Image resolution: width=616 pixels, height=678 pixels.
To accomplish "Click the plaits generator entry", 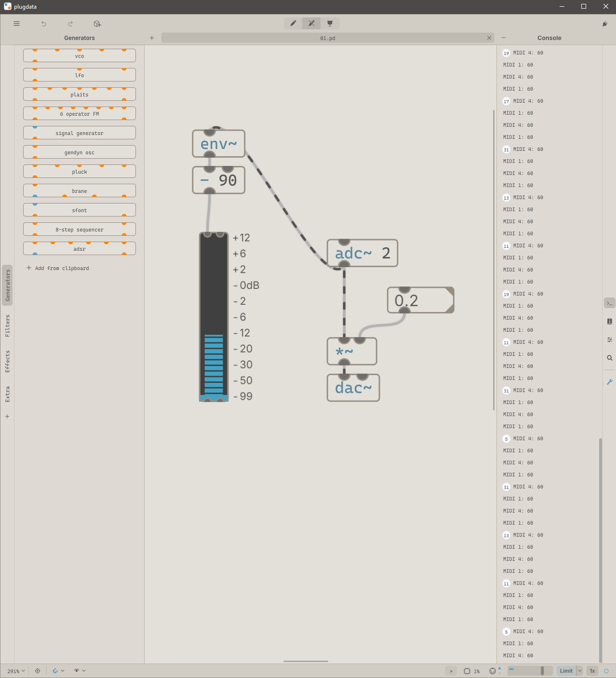I will pyautogui.click(x=80, y=95).
